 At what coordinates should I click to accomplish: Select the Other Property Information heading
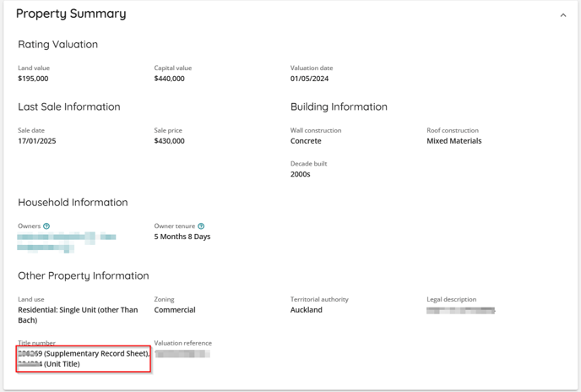[84, 276]
